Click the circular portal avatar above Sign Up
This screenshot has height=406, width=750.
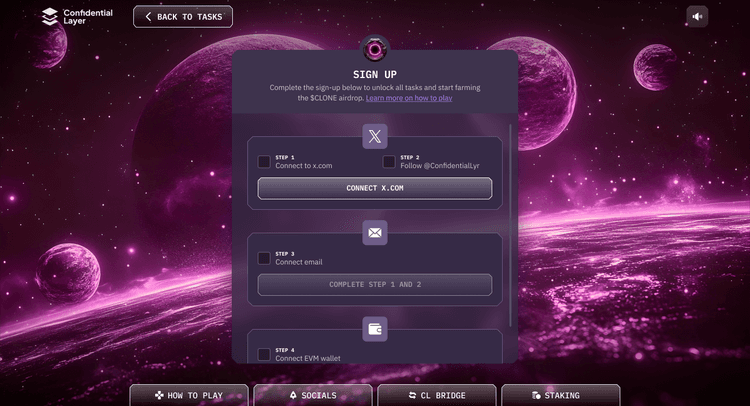coord(375,49)
